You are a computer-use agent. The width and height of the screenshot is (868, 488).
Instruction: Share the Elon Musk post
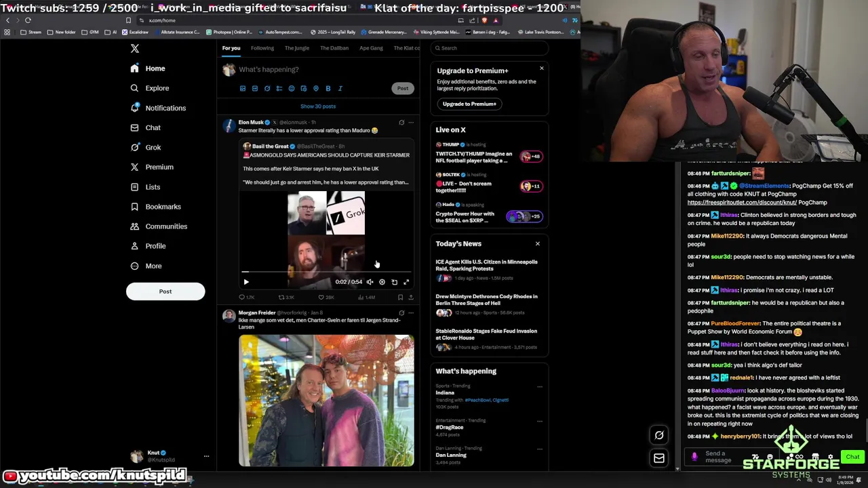pos(410,298)
